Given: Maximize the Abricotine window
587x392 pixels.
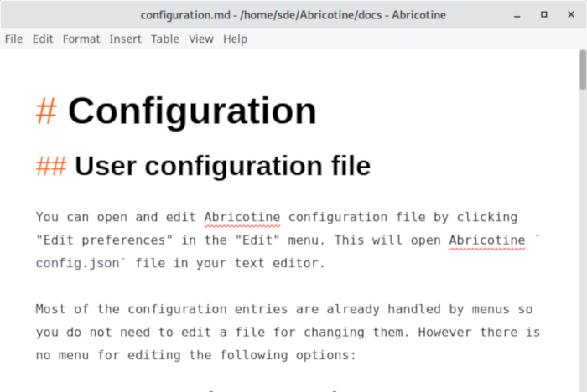Looking at the screenshot, I should [544, 14].
